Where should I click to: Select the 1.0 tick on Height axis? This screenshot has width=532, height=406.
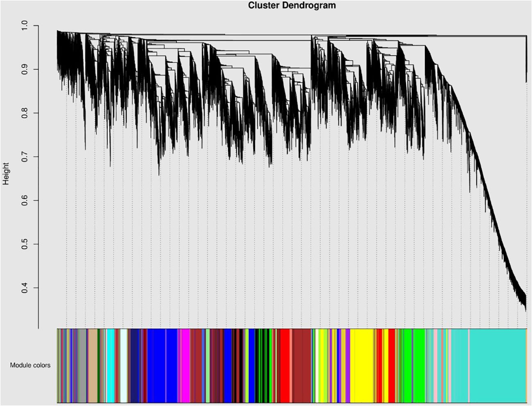pos(25,26)
